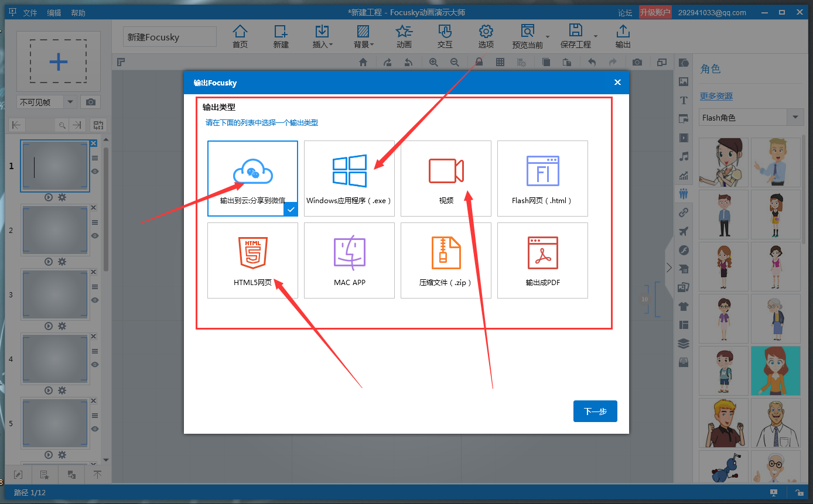Screen dimensions: 813x504
Task: Click the image tool in right sidebar
Action: tap(684, 81)
